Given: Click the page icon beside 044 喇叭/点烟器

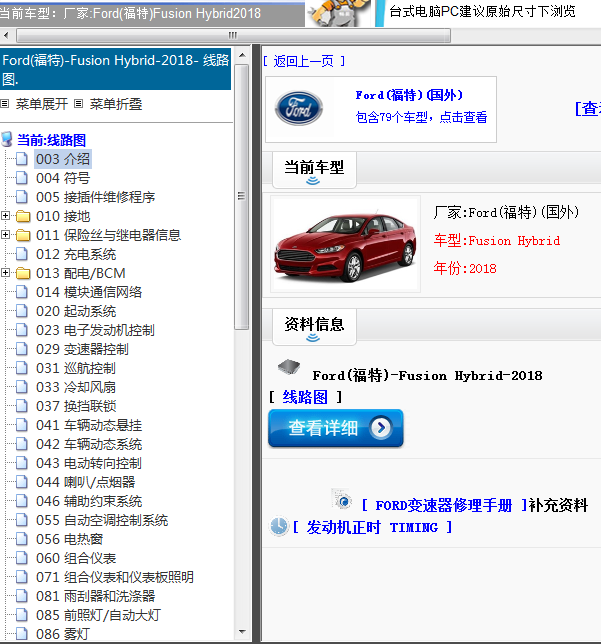Looking at the screenshot, I should tap(22, 482).
